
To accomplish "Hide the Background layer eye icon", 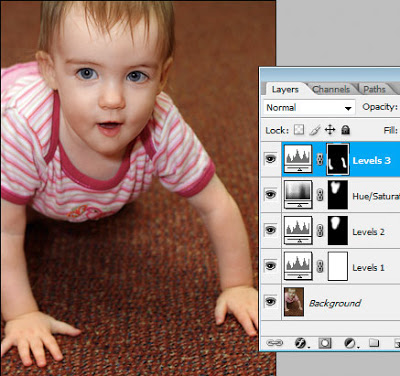I will click(271, 301).
